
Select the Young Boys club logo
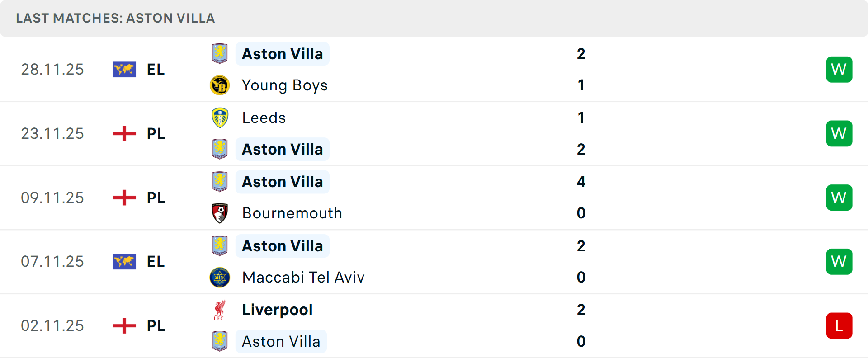[x=220, y=85]
